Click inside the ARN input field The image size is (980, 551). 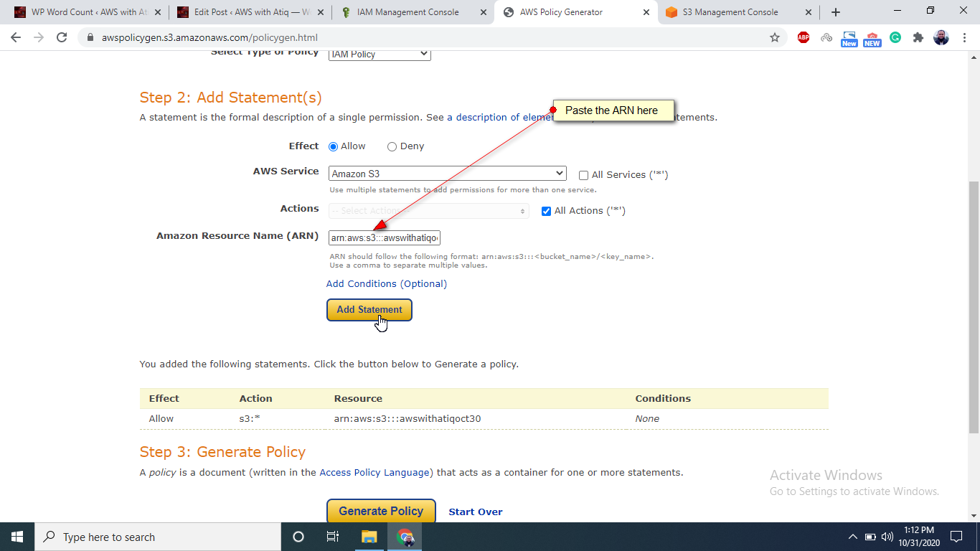click(384, 237)
